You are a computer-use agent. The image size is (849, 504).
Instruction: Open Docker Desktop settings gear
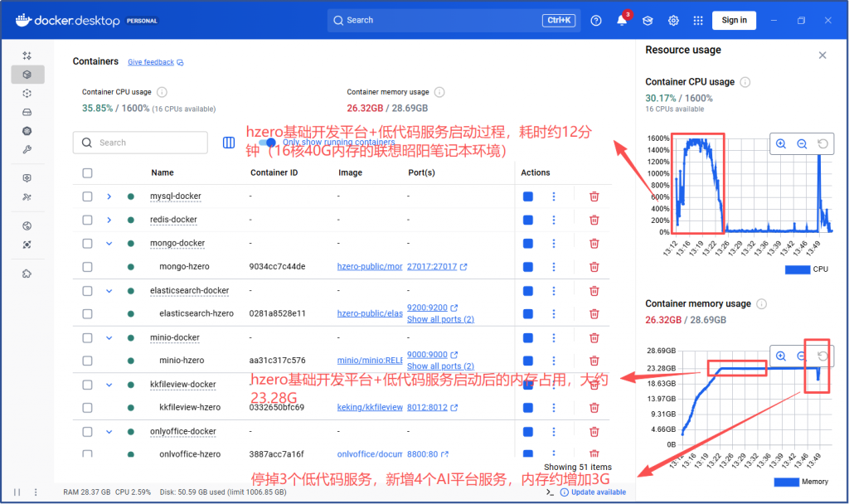click(x=673, y=21)
